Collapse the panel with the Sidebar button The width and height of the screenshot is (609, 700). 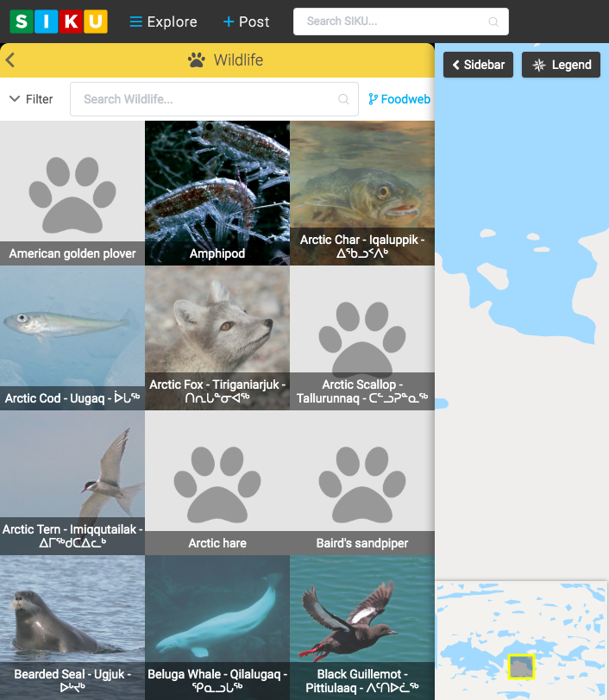(479, 65)
